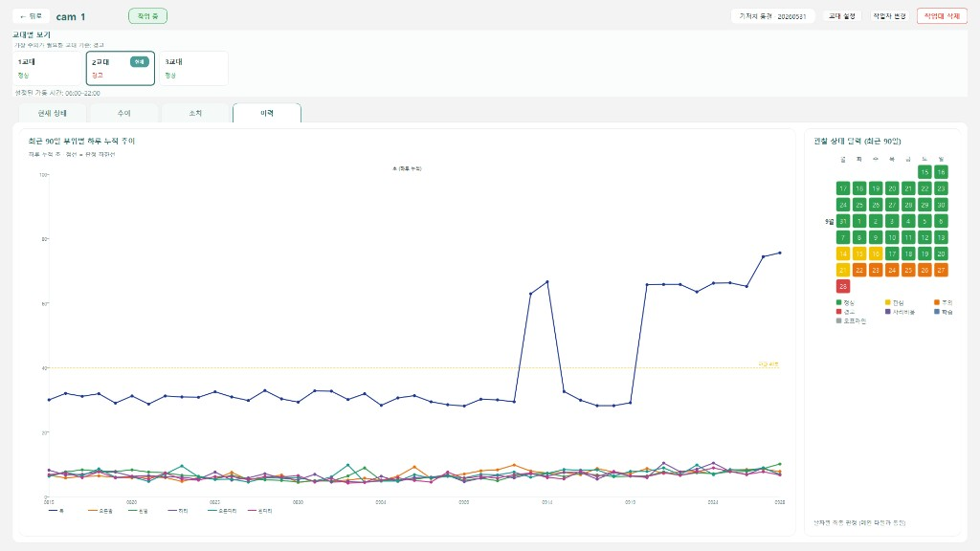Select the yellow day 14 calendar cell
Image resolution: width=980 pixels, height=551 pixels.
point(843,253)
